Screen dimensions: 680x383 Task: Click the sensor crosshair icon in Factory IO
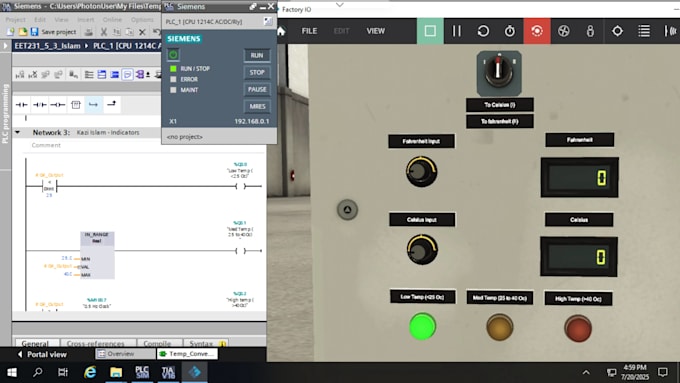tap(617, 31)
